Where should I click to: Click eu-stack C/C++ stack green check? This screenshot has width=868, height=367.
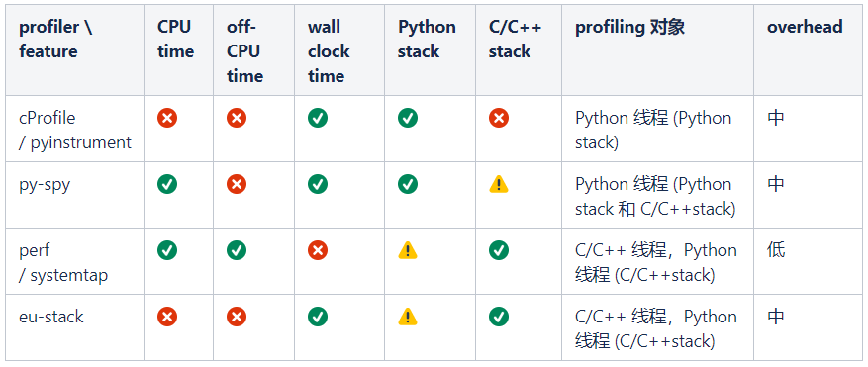(x=498, y=318)
